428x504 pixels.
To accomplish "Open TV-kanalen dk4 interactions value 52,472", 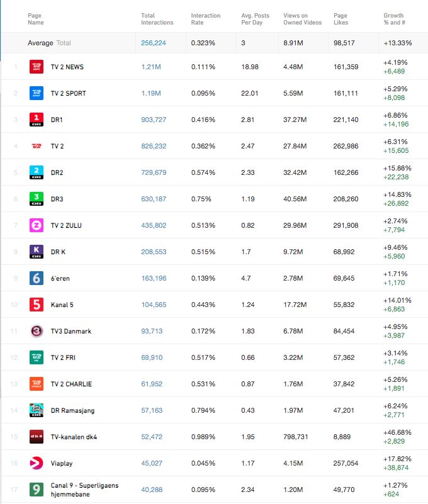I will [x=152, y=437].
